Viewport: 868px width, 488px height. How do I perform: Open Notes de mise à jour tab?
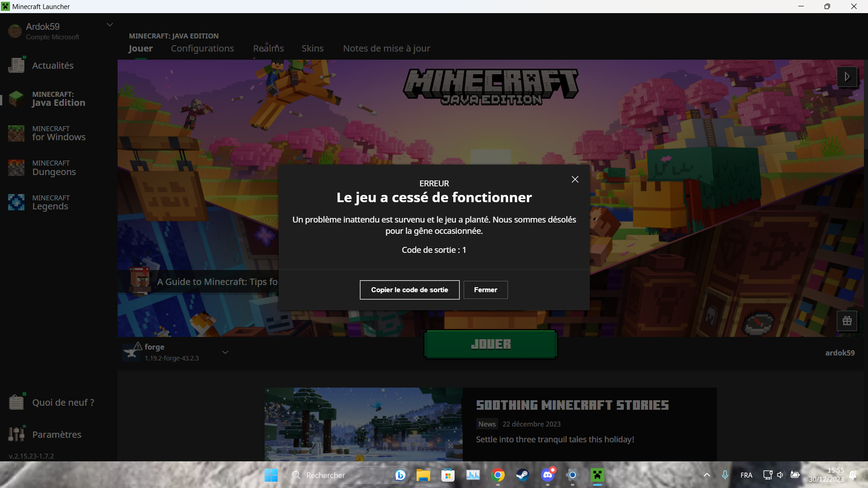point(387,48)
